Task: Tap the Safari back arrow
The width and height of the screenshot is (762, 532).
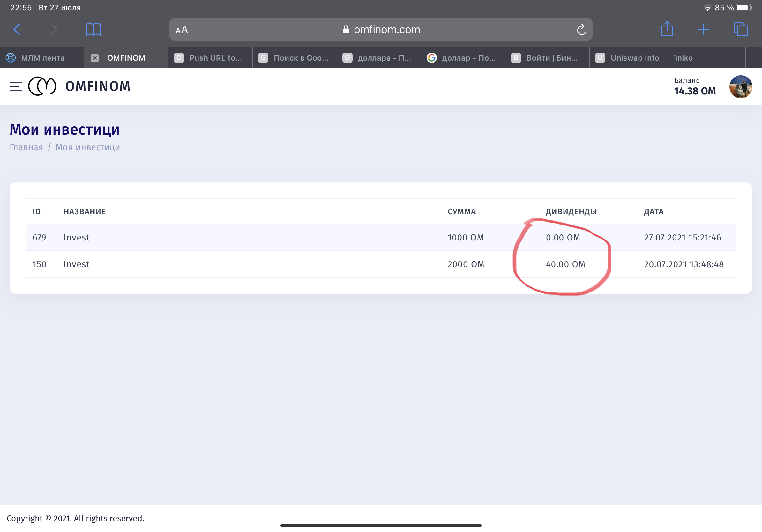Action: [17, 30]
